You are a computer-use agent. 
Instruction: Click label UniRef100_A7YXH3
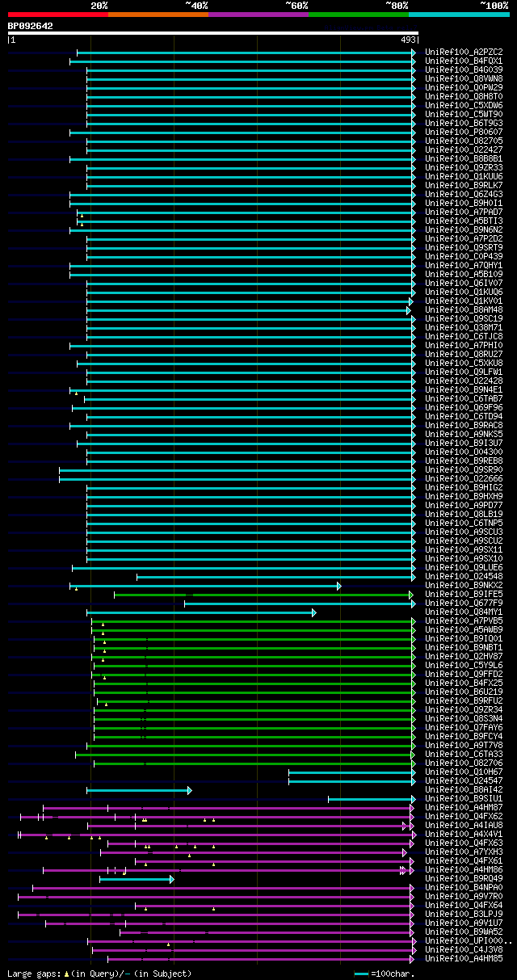point(464,852)
